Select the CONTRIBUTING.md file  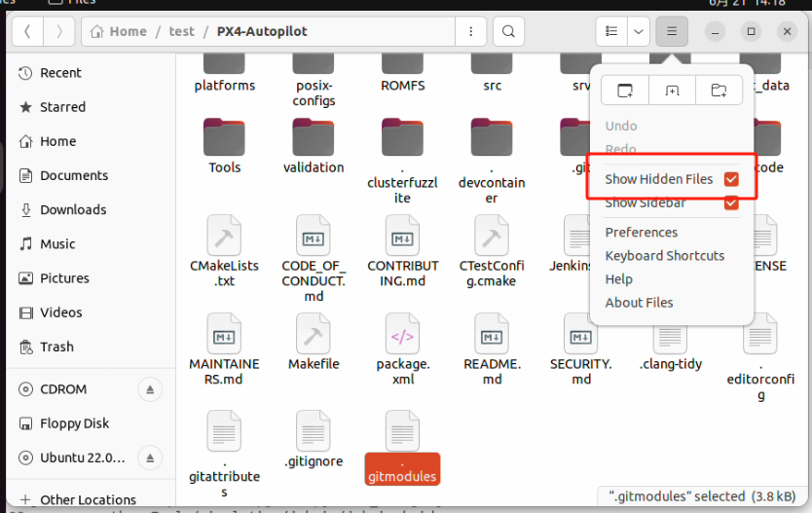402,251
